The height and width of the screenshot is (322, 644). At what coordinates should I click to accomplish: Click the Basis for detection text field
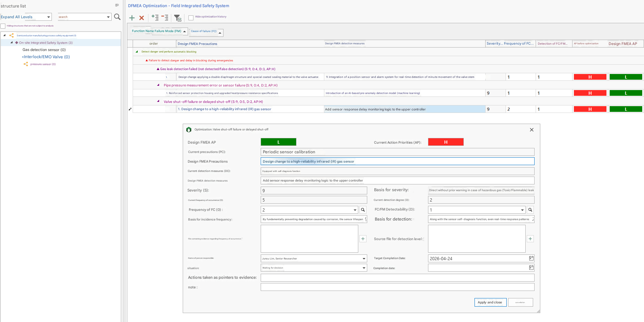pyautogui.click(x=481, y=219)
